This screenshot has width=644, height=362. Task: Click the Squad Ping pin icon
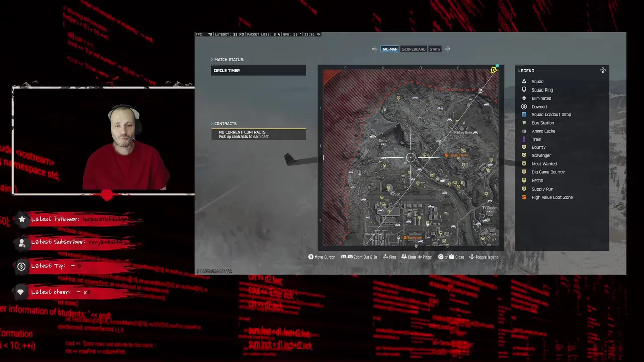[x=524, y=89]
